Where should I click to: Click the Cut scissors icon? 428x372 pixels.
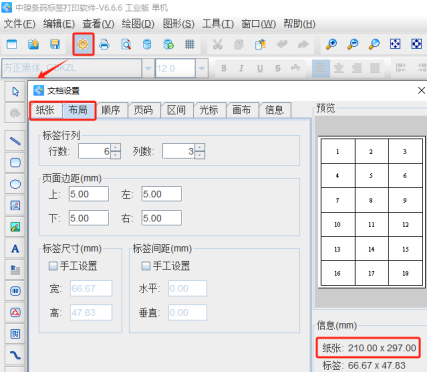click(x=218, y=44)
